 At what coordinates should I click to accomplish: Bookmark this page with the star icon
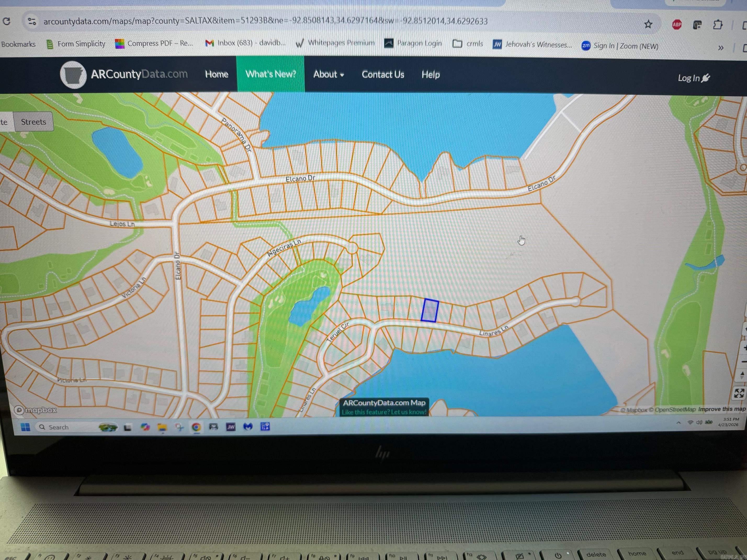648,24
